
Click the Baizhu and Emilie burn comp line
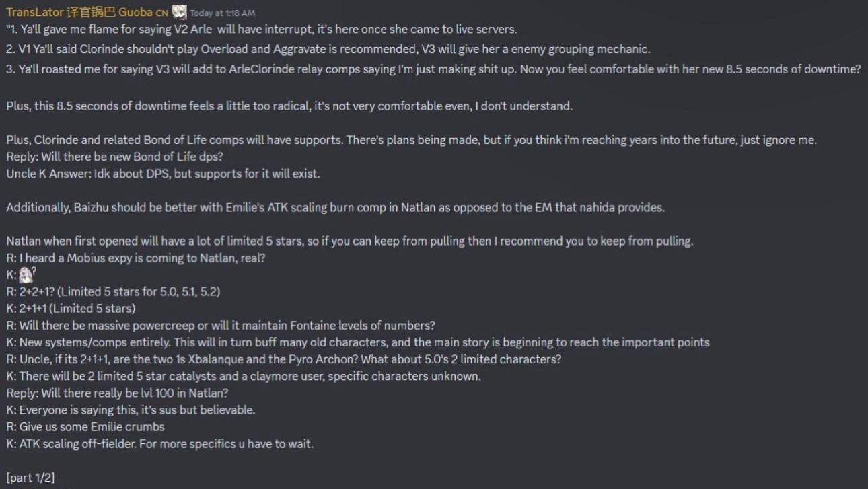[x=335, y=207]
